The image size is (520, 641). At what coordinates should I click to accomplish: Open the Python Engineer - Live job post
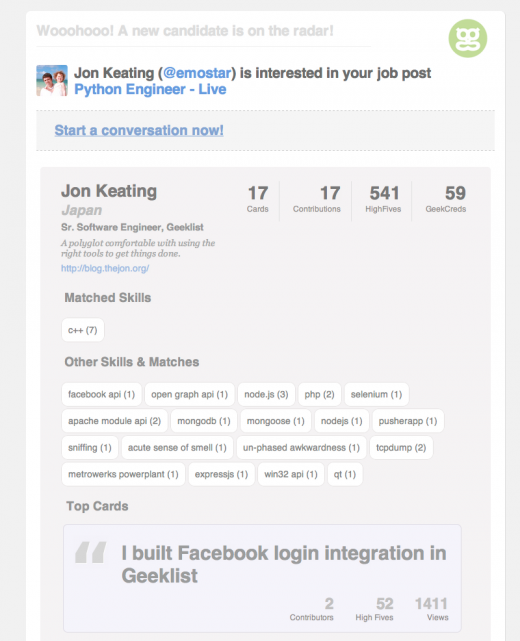(150, 89)
